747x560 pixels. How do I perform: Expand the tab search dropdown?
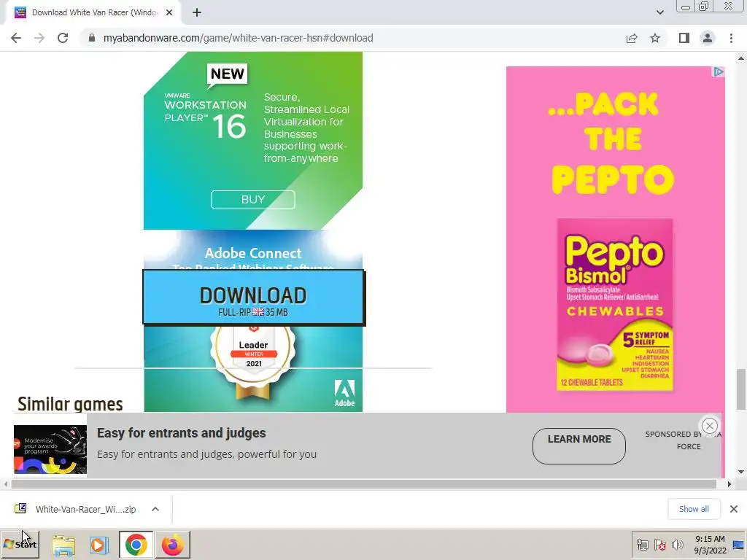pos(659,12)
